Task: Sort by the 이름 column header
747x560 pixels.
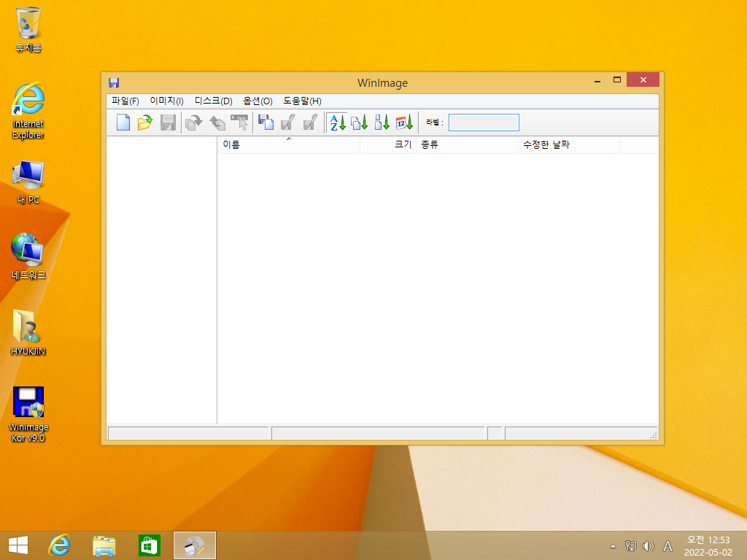Action: 289,144
